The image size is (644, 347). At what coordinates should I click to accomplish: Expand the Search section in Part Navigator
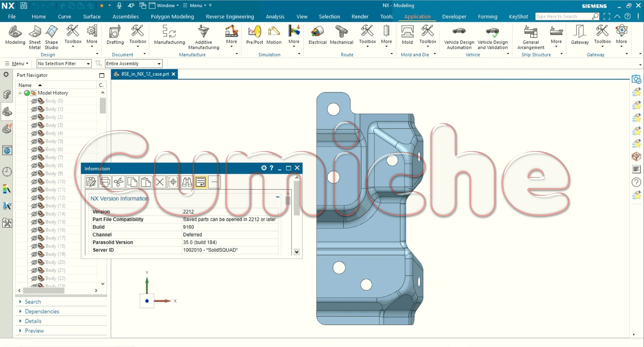click(21, 301)
